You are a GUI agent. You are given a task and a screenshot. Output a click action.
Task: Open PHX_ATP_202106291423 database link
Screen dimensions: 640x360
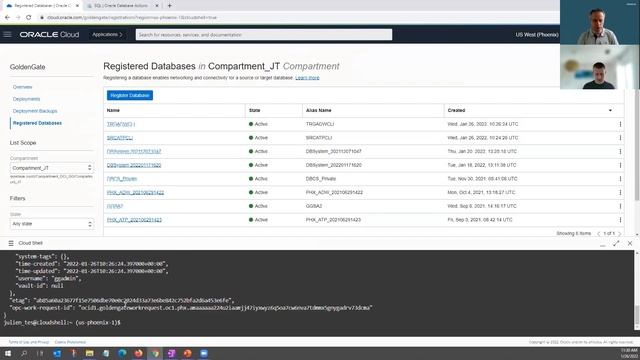[134, 220]
